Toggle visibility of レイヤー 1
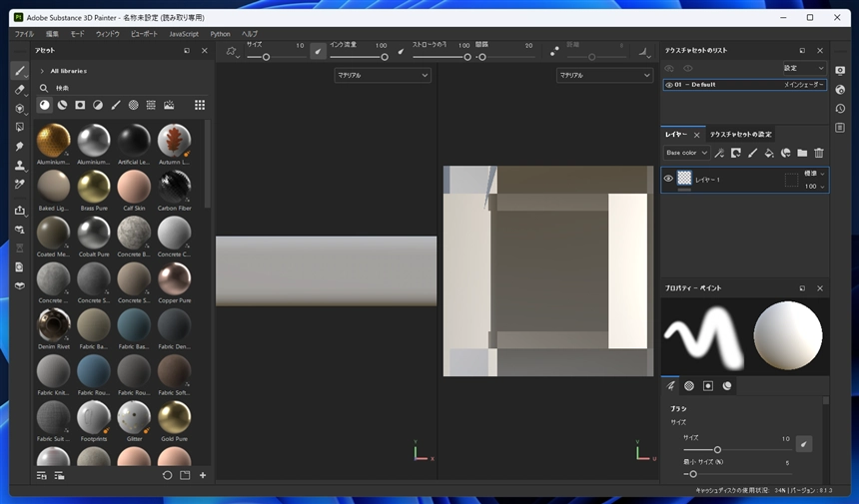Viewport: 859px width, 504px height. (668, 179)
